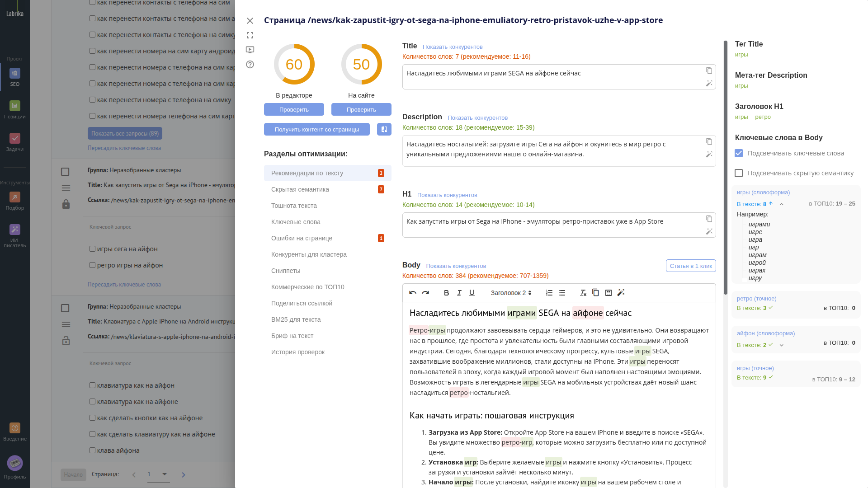Screen dimensions: 868x488
Task: Go to previous page in pagination
Action: [134, 475]
